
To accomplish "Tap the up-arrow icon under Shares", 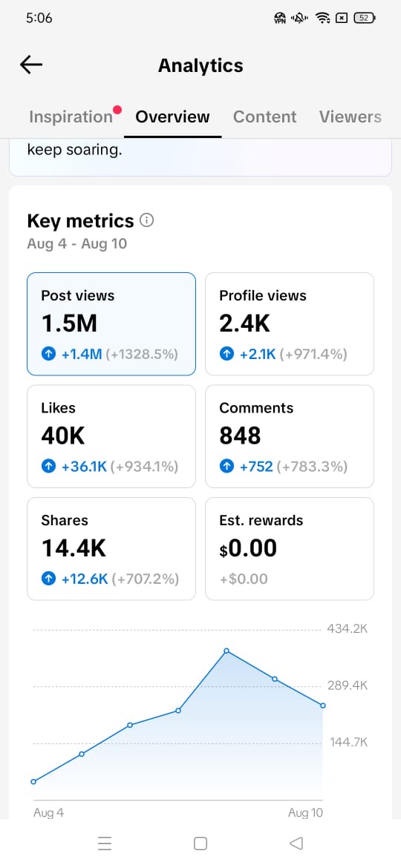I will point(49,579).
